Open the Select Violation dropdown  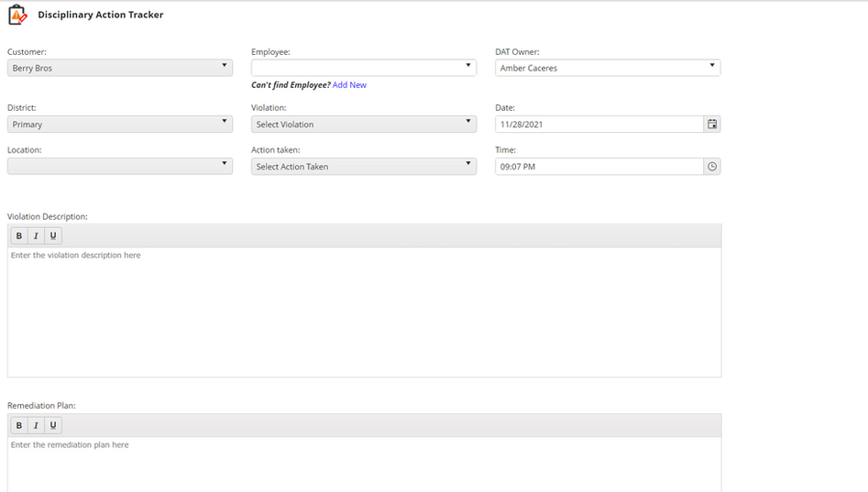(363, 124)
